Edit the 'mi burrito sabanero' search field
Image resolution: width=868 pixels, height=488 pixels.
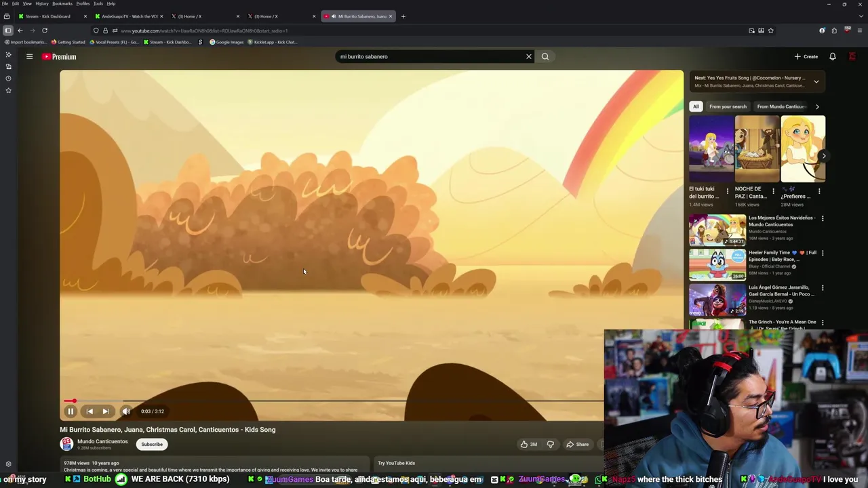431,57
